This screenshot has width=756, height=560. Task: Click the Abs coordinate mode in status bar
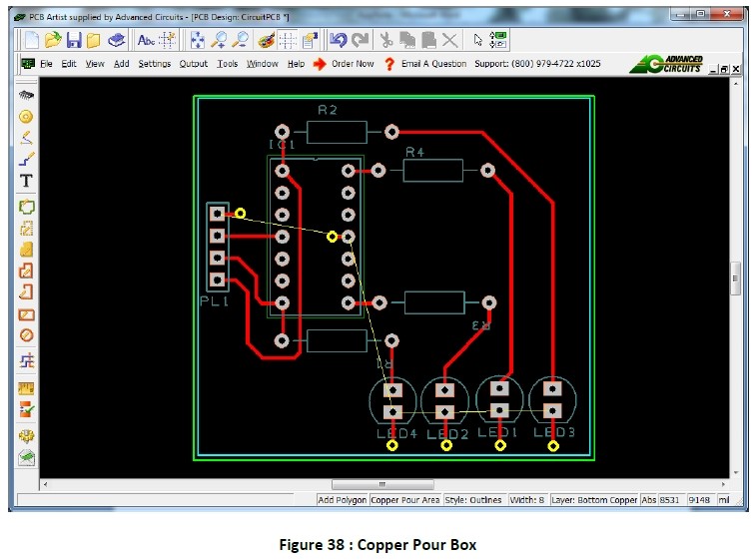click(x=649, y=499)
